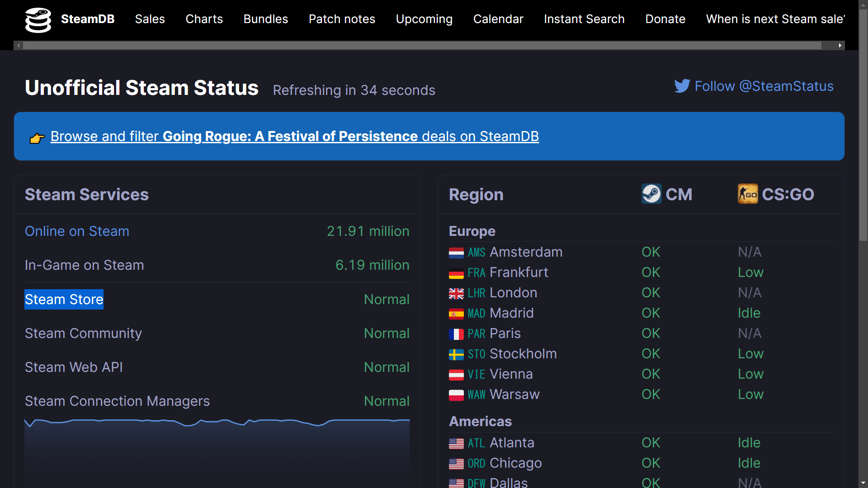Click the German flag beside Frankfurt
Viewport: 868px width, 488px height.
click(x=456, y=273)
